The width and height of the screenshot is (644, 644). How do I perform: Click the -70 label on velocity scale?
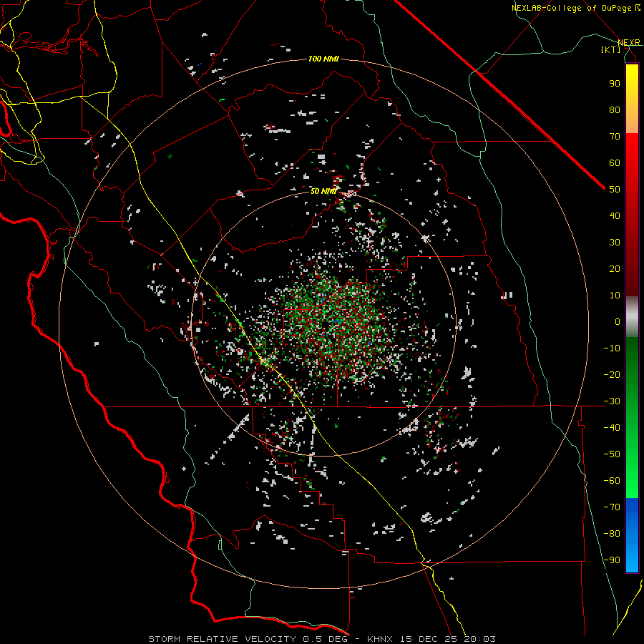tap(612, 507)
